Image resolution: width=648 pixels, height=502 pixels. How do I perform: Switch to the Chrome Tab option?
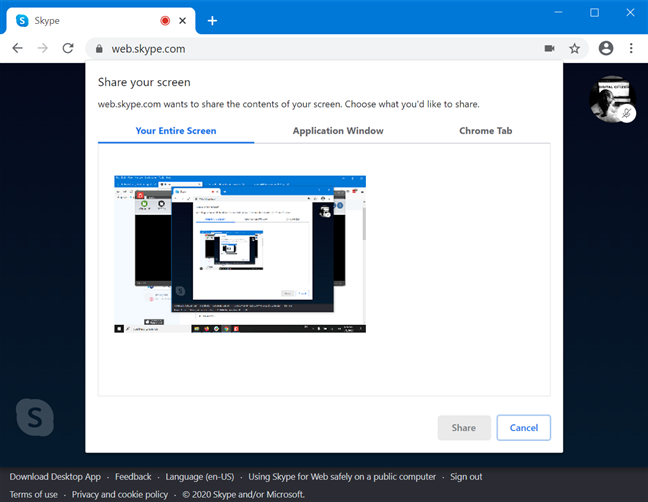[486, 131]
